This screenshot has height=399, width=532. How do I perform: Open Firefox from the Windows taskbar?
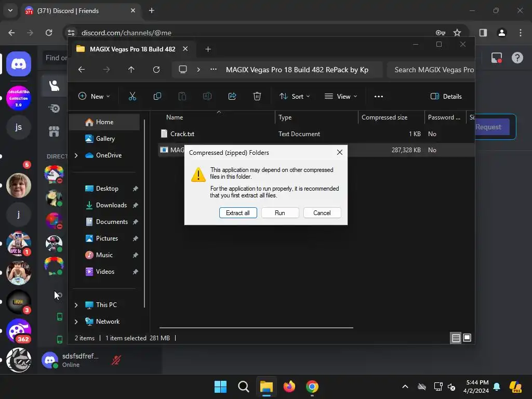289,387
